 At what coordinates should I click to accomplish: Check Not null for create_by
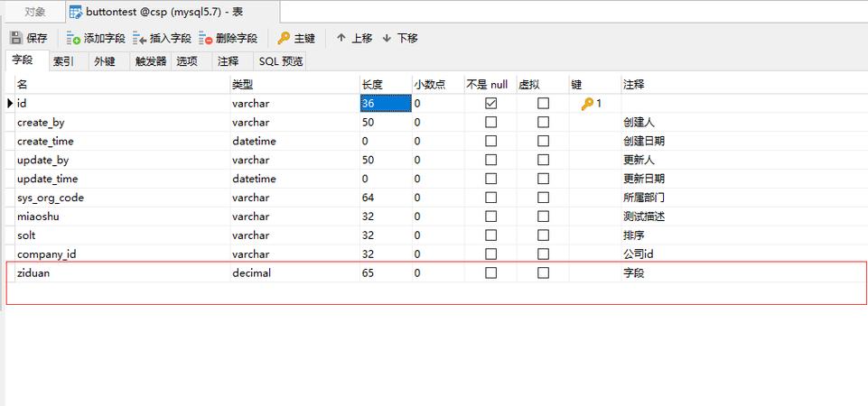click(x=490, y=122)
